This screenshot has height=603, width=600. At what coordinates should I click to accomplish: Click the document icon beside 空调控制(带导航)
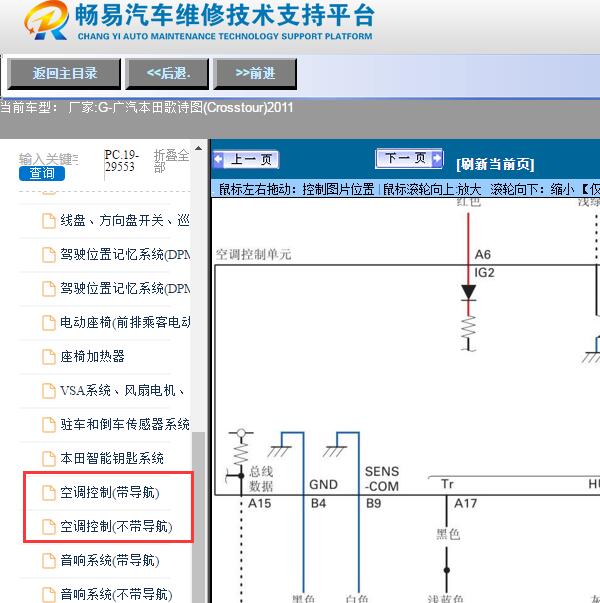(x=49, y=493)
